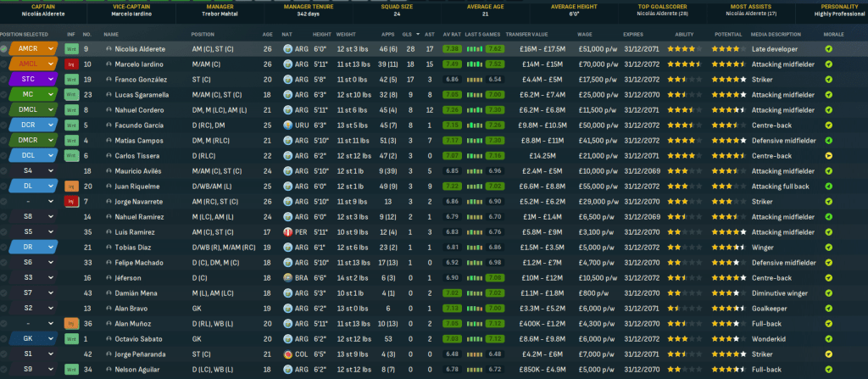Image resolution: width=868 pixels, height=379 pixels.
Task: Open Lucas Sgaramella's player profile
Action: click(x=146, y=95)
